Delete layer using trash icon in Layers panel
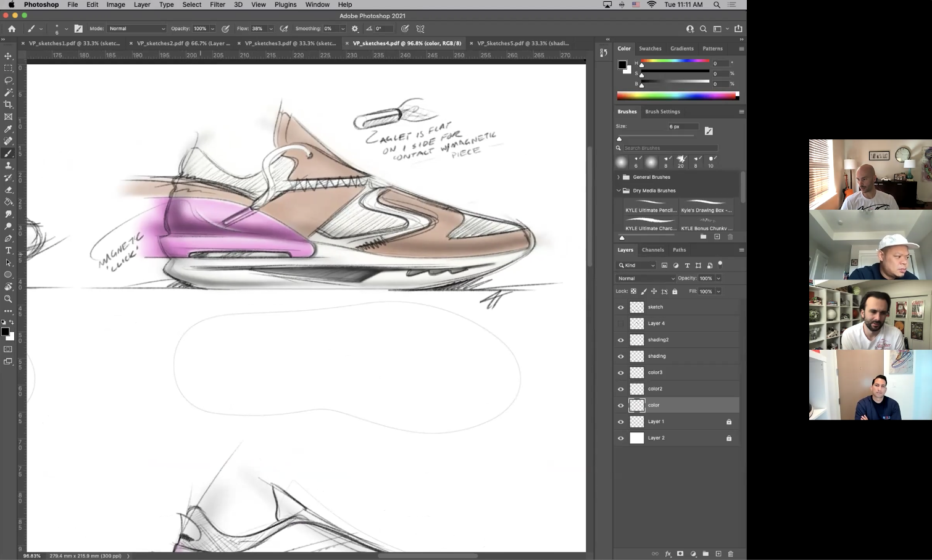The width and height of the screenshot is (932, 560). [731, 554]
